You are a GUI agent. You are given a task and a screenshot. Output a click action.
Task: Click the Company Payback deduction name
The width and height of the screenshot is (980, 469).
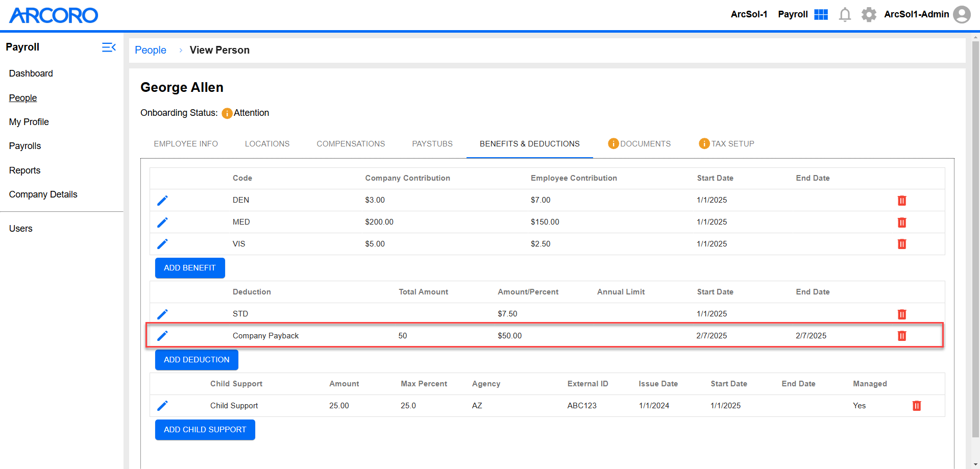coord(265,336)
